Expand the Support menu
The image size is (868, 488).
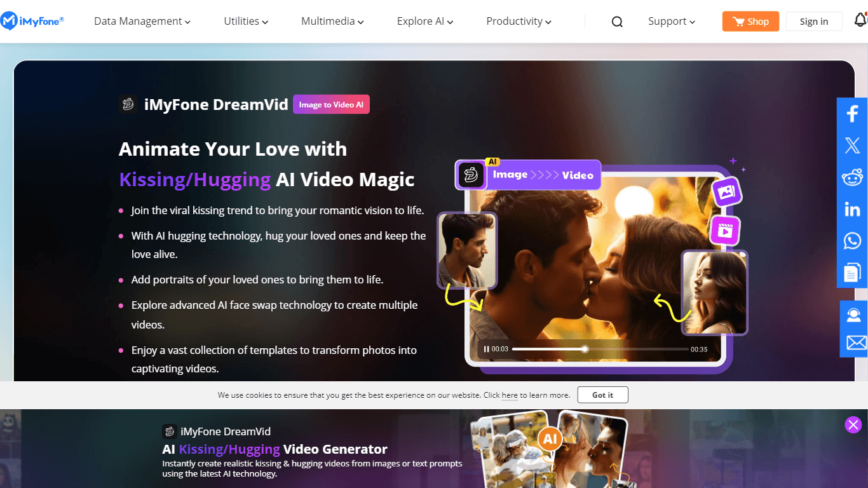[x=672, y=21]
